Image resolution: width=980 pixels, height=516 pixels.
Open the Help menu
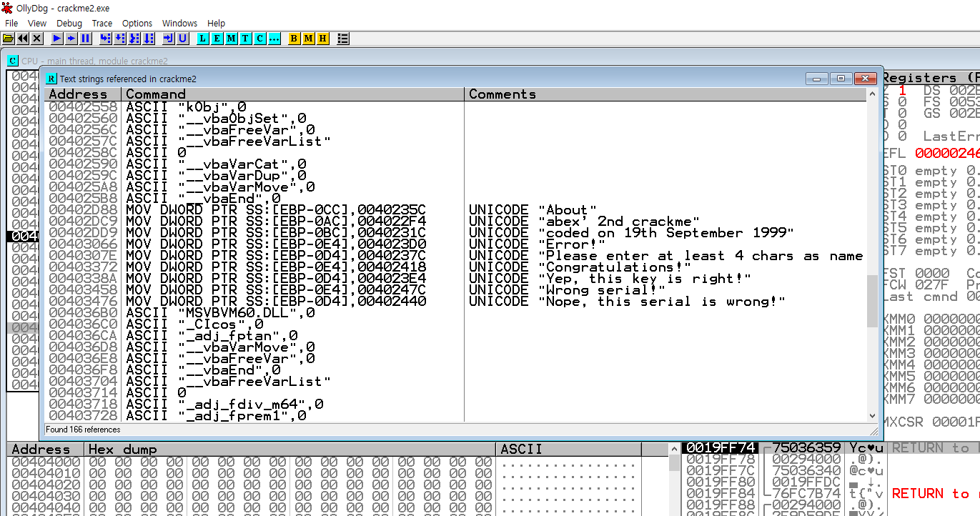click(x=216, y=24)
